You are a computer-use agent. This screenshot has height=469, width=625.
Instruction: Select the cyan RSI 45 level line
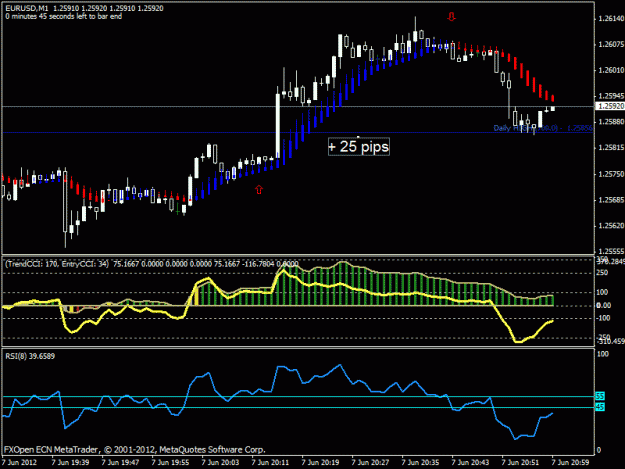pyautogui.click(x=298, y=407)
